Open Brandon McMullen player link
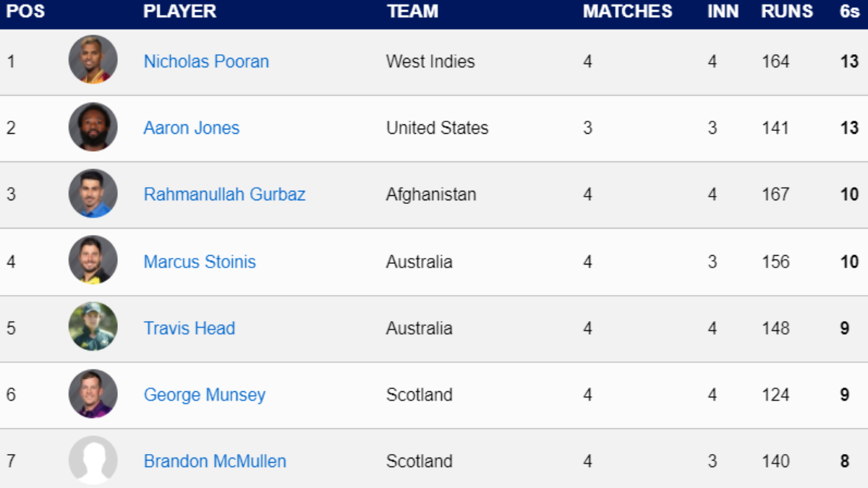The image size is (868, 488). click(x=215, y=461)
